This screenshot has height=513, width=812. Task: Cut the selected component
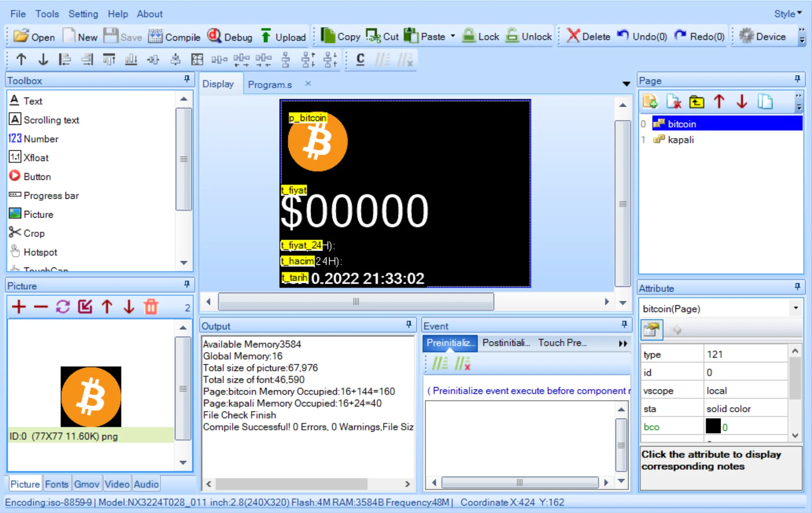[383, 36]
